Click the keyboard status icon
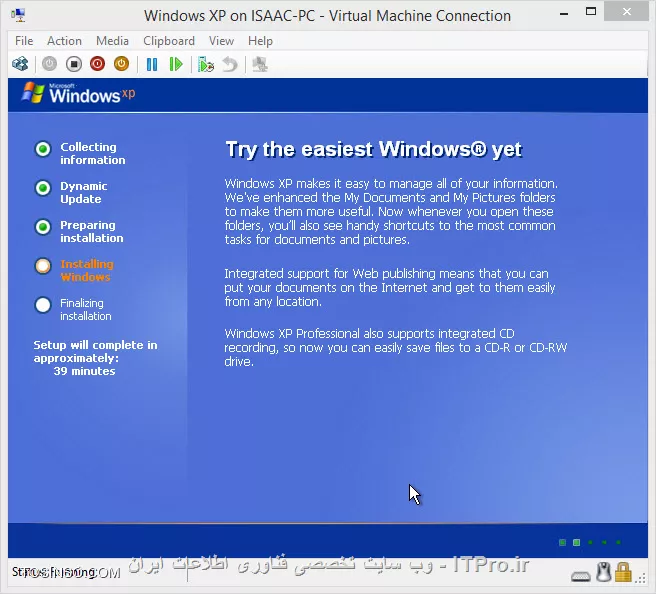This screenshot has height=594, width=656. [581, 576]
